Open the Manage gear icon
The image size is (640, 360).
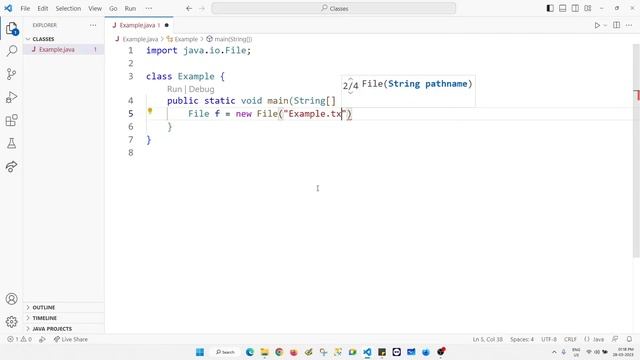coord(11,322)
